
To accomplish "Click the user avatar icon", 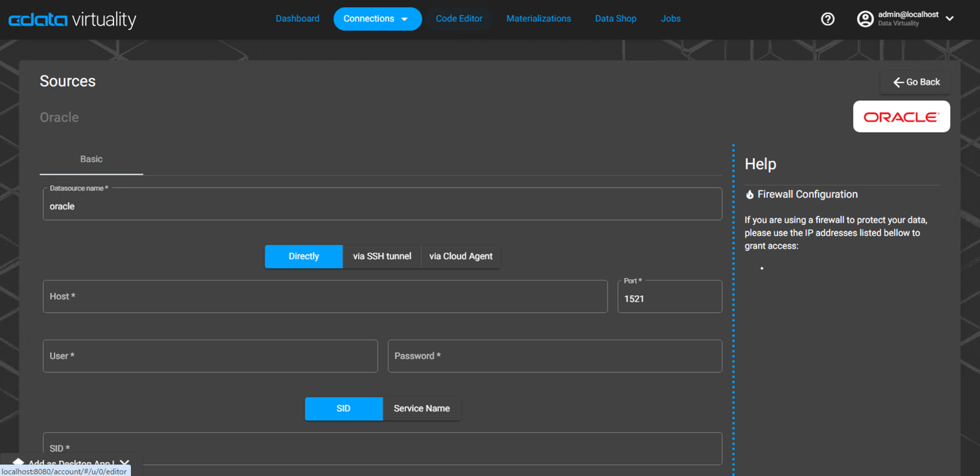I will point(865,19).
